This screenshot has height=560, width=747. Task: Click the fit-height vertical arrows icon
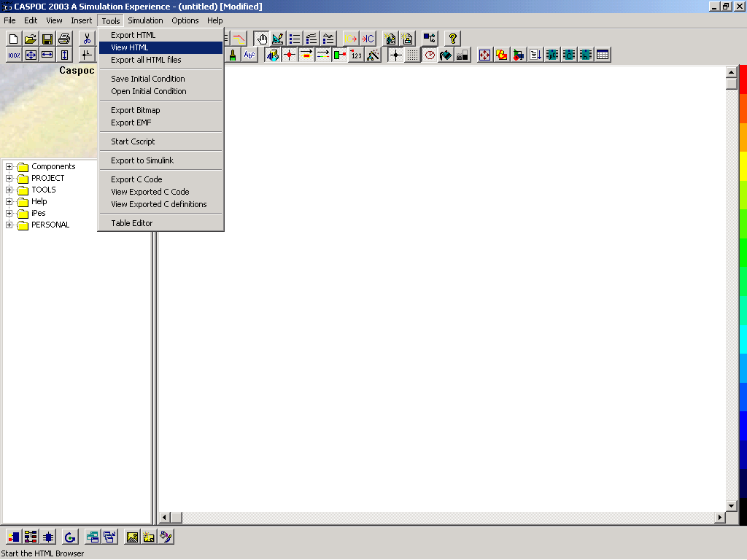click(x=64, y=55)
